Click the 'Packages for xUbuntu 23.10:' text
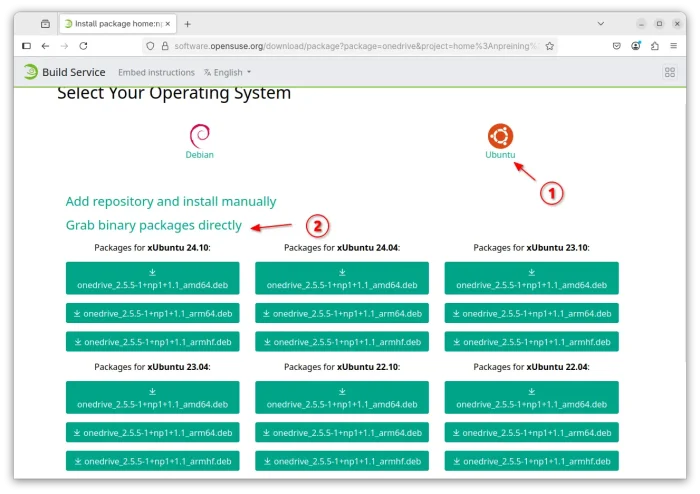Viewport: 700px width, 494px height. [x=531, y=248]
